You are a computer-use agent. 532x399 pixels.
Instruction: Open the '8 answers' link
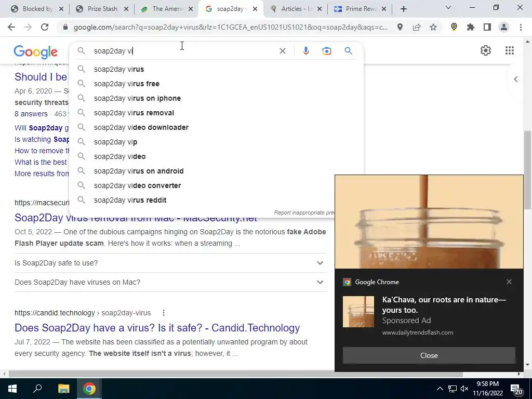(31, 114)
